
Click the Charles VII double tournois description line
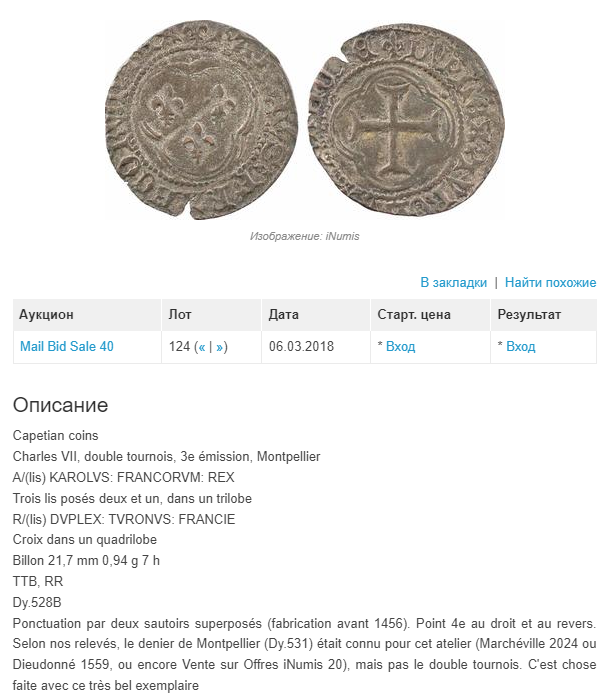(166, 456)
